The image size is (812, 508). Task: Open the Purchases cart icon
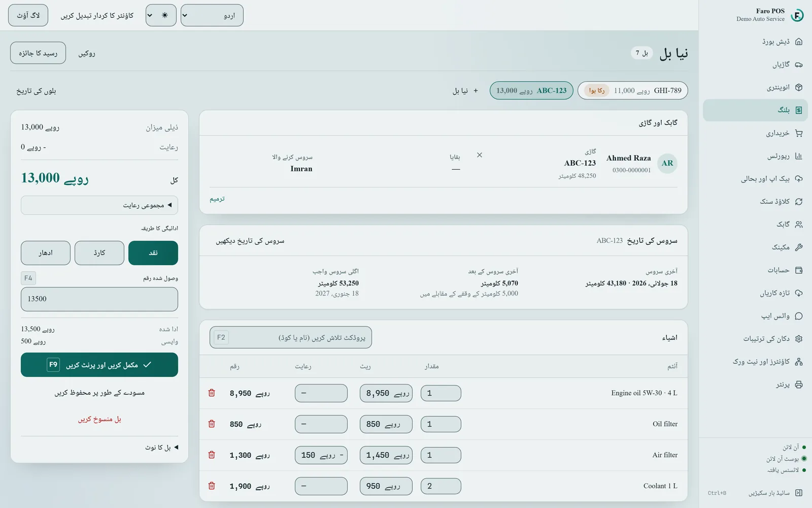[799, 133]
